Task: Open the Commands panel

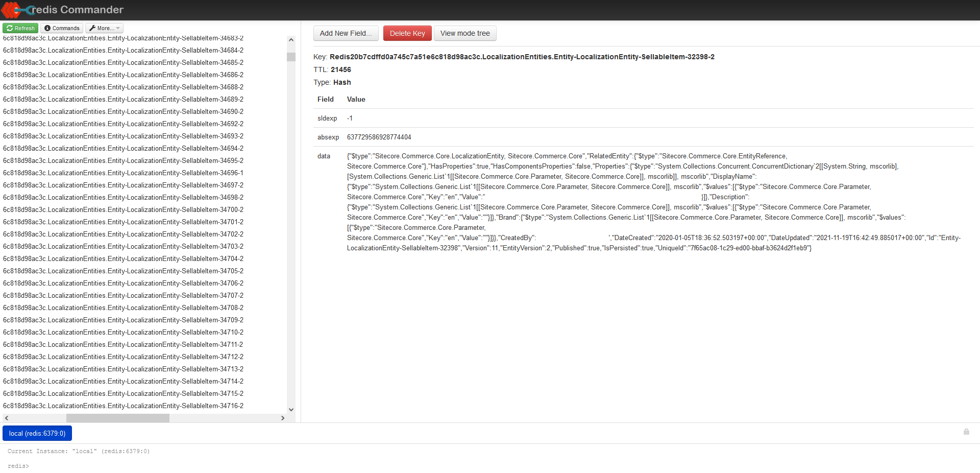Action: (x=62, y=28)
